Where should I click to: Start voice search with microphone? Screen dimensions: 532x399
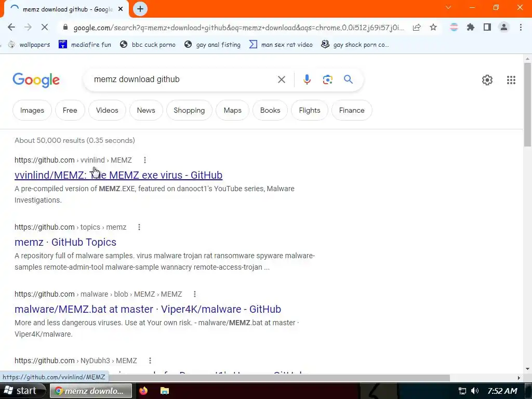pos(307,79)
